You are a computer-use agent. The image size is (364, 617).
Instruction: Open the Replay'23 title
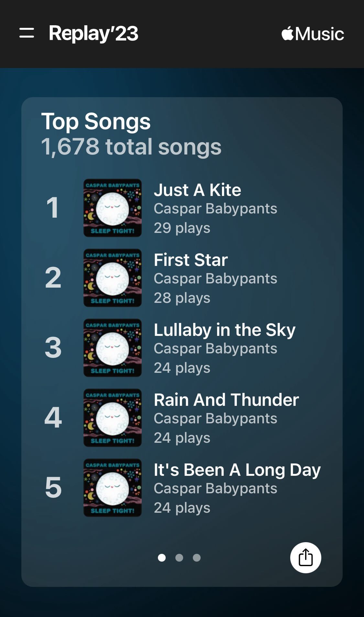(x=94, y=33)
